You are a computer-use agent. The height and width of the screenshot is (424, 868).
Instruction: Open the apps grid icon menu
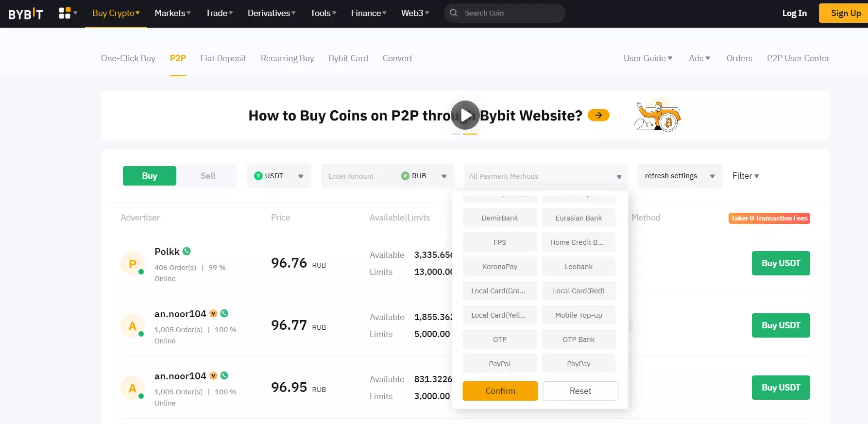[65, 13]
